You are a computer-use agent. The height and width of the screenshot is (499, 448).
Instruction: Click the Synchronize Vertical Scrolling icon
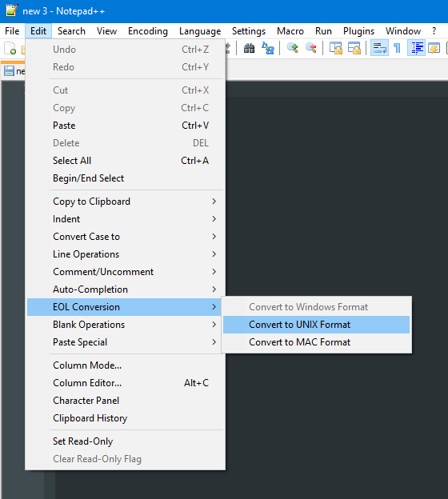coord(336,48)
